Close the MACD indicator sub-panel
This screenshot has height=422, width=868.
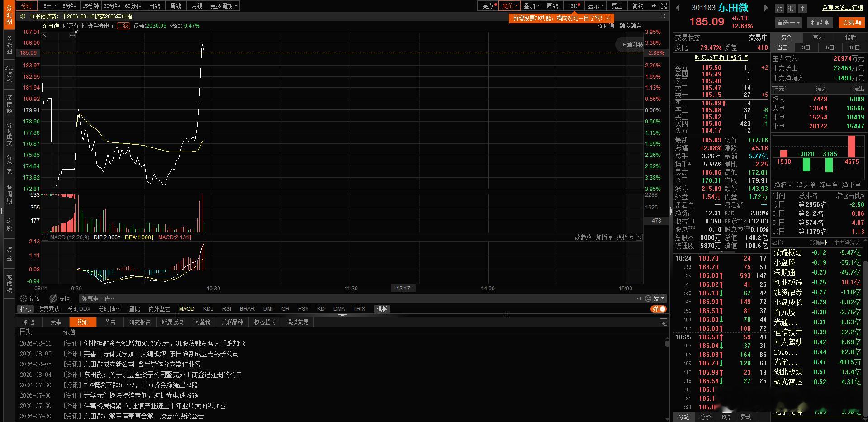pos(639,237)
